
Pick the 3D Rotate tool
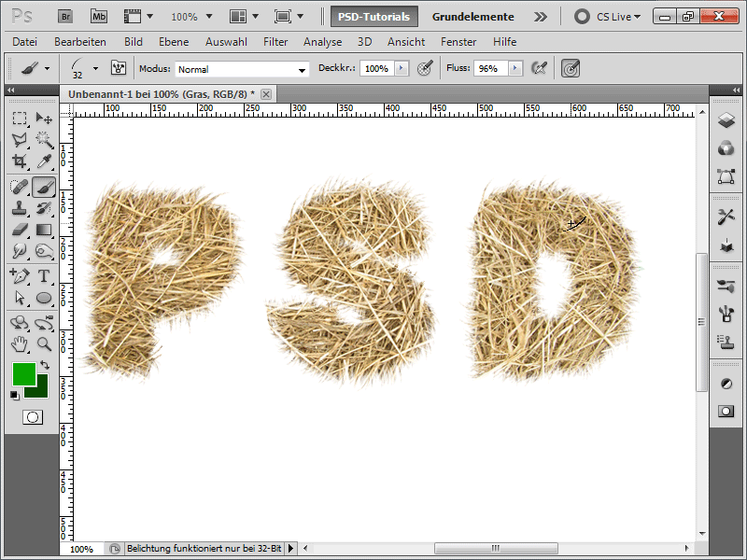pos(20,323)
